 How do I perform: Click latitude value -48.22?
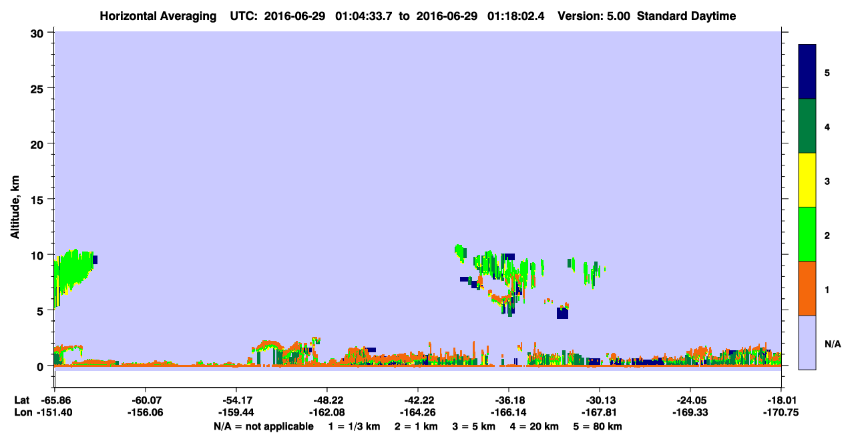(x=327, y=400)
